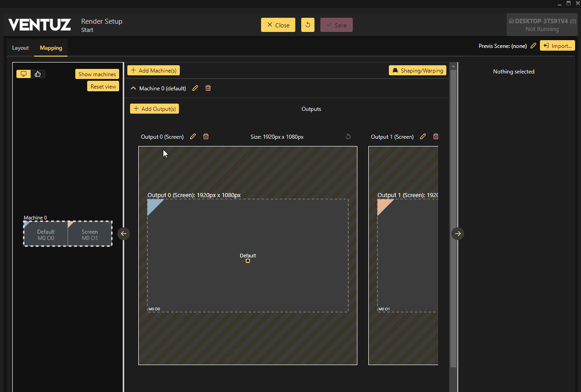
Task: Toggle the thumbs-up view mode
Action: pos(38,74)
